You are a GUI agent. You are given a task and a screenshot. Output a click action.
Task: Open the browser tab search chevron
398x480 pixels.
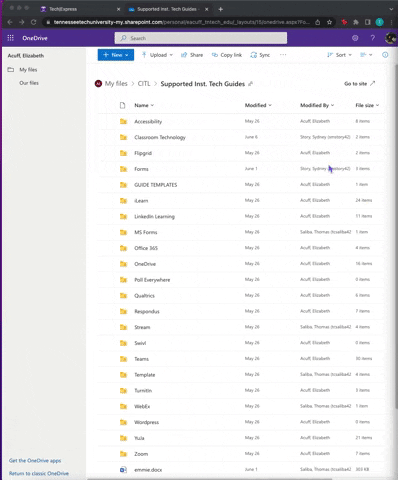pyautogui.click(x=391, y=9)
